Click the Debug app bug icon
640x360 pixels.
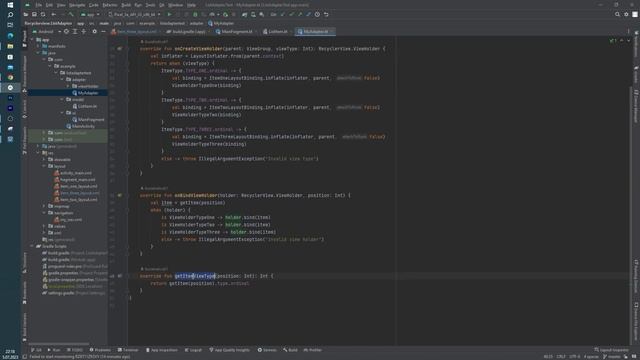pyautogui.click(x=195, y=14)
